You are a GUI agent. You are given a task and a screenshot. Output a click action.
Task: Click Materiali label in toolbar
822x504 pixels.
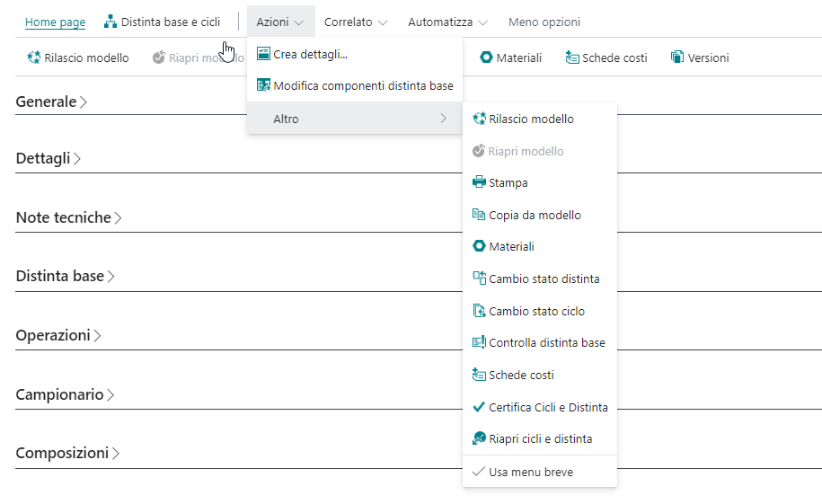[518, 57]
